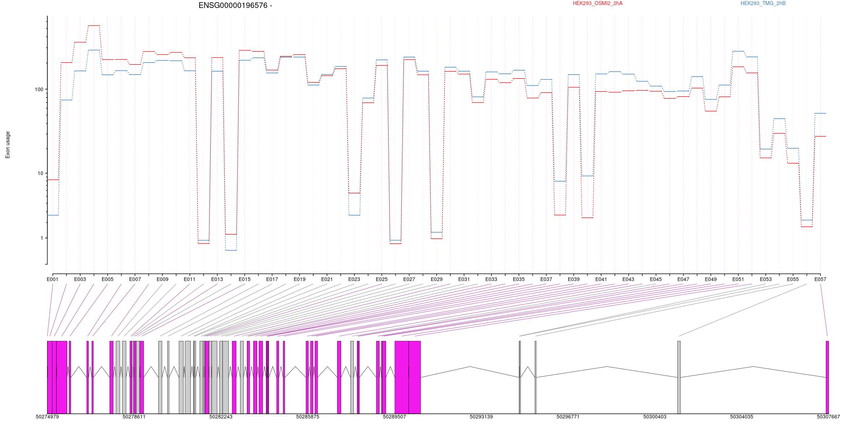
Task: Select exon label E045
Action: pyautogui.click(x=656, y=279)
